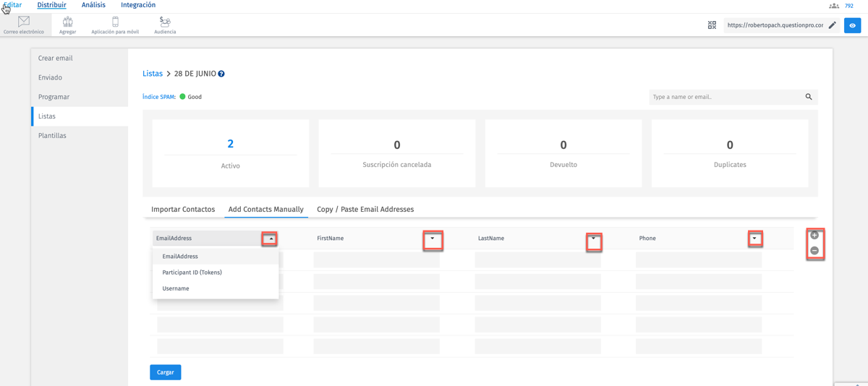Switch to Importar Contactos tab
Screen dimensions: 868x386
point(183,210)
